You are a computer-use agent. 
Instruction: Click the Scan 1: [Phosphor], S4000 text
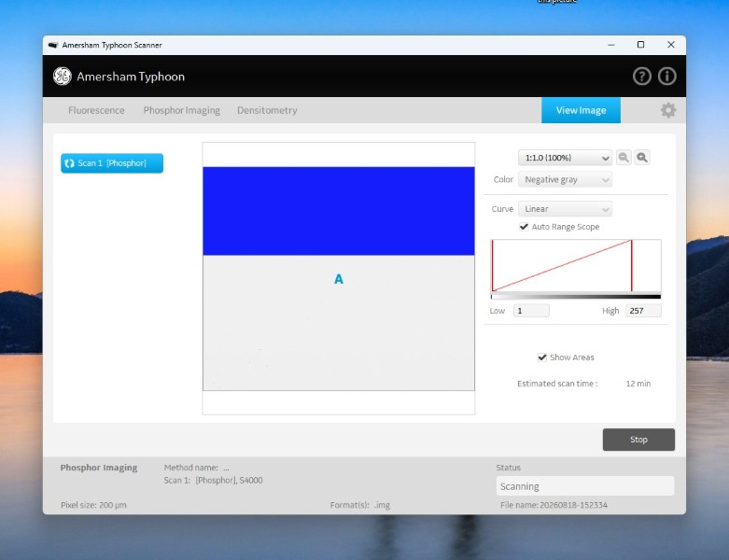(213, 481)
